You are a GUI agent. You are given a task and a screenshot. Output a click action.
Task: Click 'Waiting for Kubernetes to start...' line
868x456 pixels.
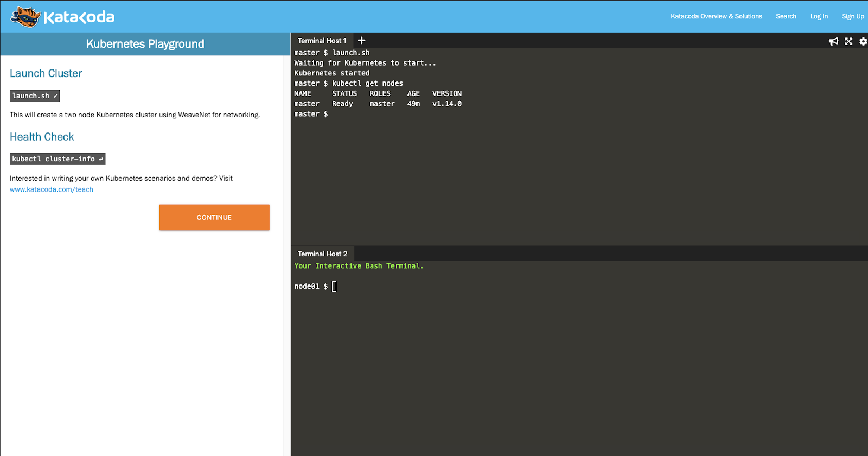(x=365, y=63)
